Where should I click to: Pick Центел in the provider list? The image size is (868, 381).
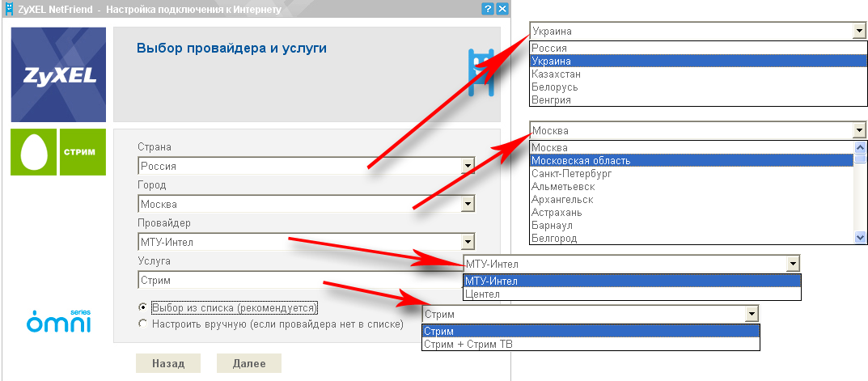pos(632,294)
